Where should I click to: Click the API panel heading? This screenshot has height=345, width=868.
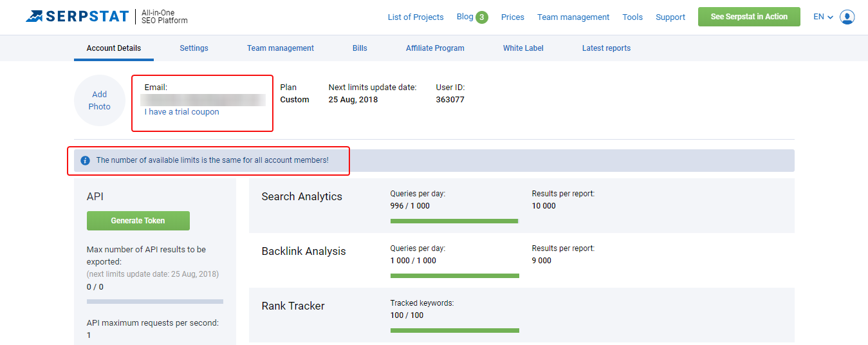tap(95, 196)
